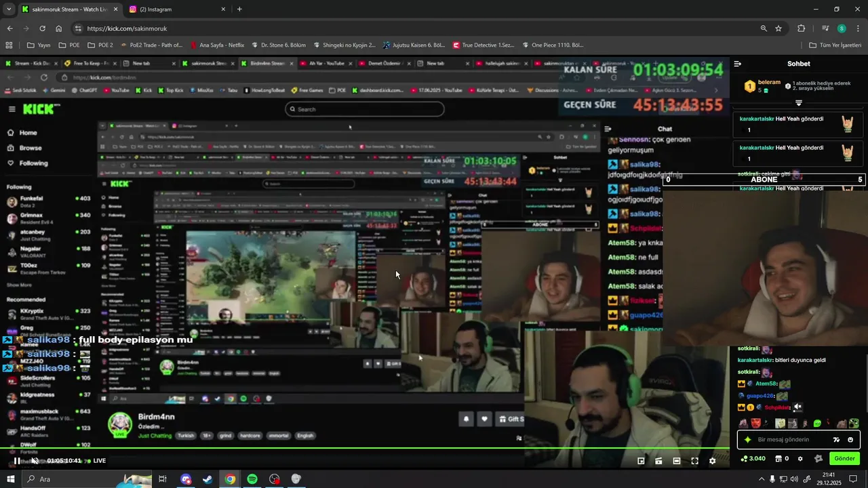Unmute the stream volume icon
The image size is (868, 488).
[35, 461]
